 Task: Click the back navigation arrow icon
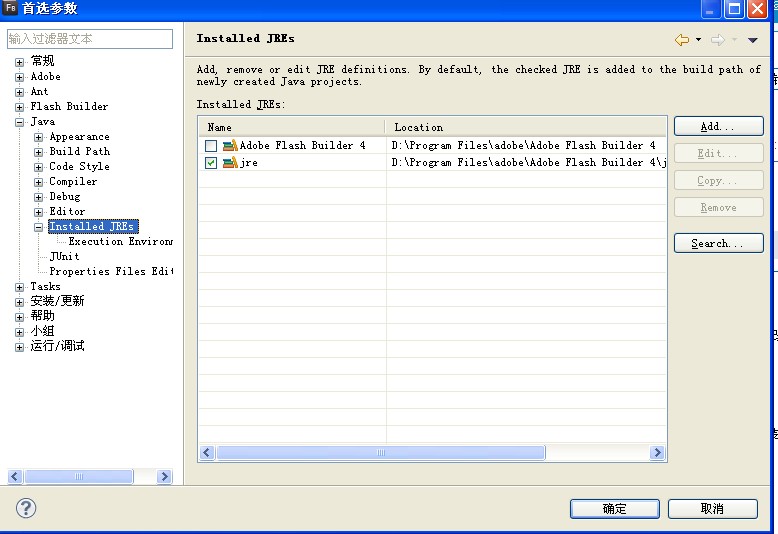(682, 40)
